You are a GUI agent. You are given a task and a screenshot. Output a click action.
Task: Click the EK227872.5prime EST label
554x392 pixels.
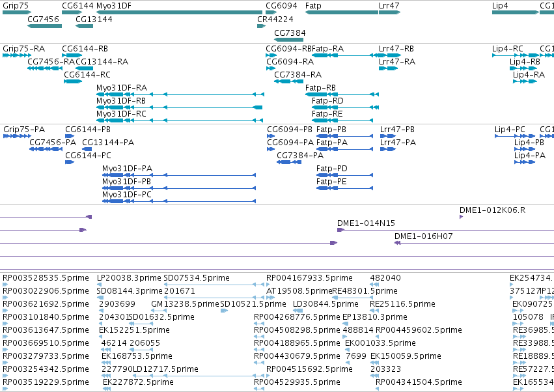tap(138, 382)
